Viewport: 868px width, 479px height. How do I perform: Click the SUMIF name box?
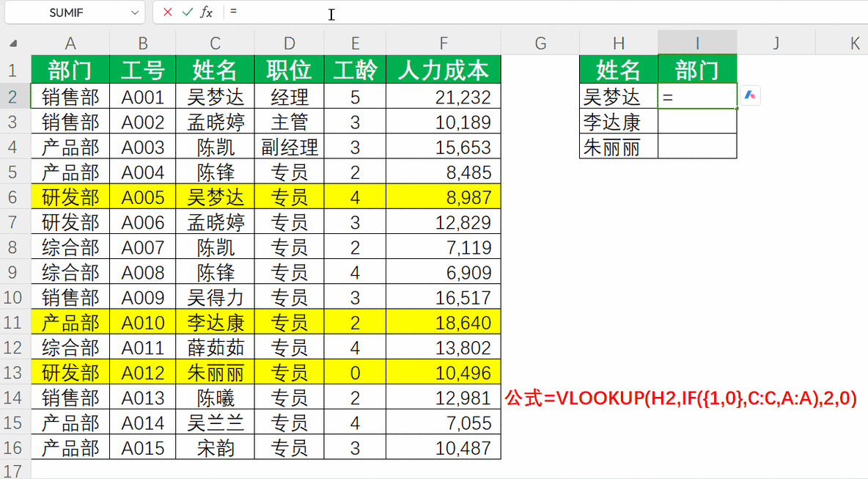(x=67, y=12)
